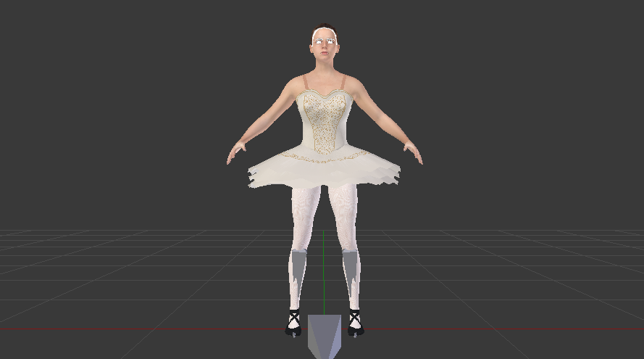The width and height of the screenshot is (644, 359).
Task: Click the gray leg warmer on the right leg
Action: click(350, 269)
